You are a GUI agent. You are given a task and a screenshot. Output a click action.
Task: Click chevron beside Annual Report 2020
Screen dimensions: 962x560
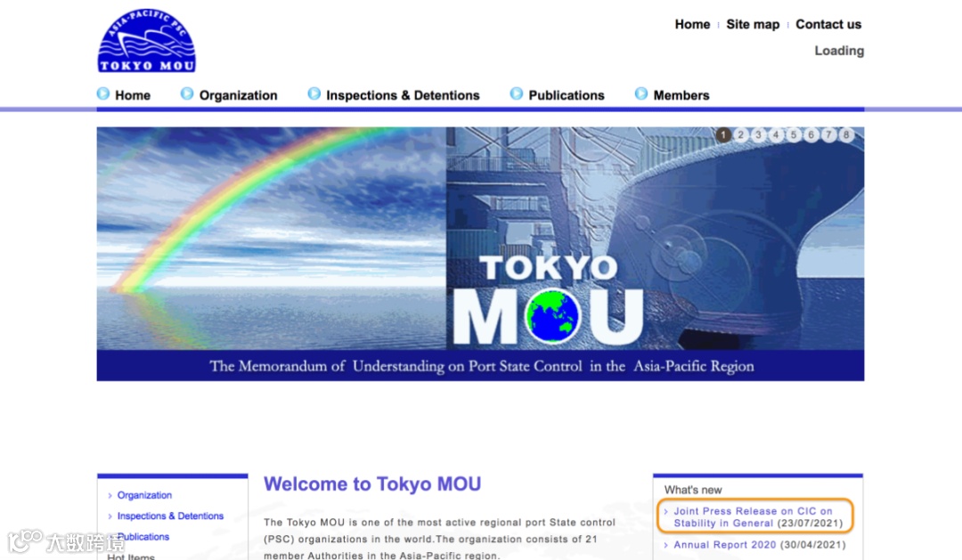pyautogui.click(x=665, y=545)
